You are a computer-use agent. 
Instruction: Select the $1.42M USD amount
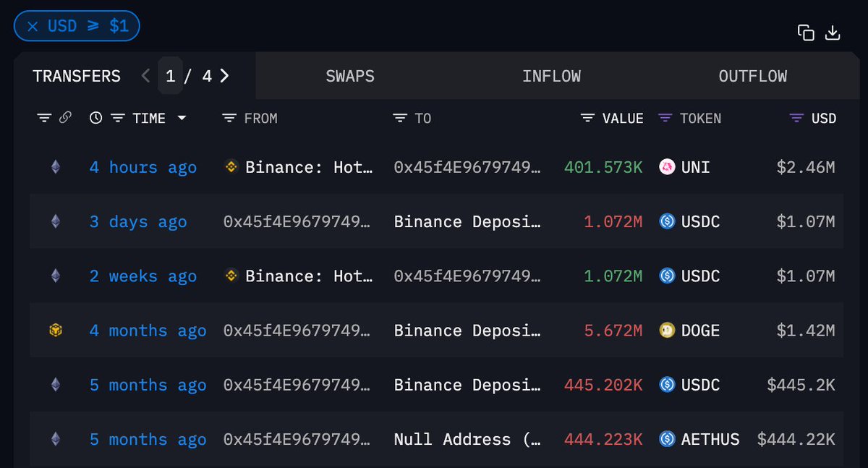coord(806,331)
